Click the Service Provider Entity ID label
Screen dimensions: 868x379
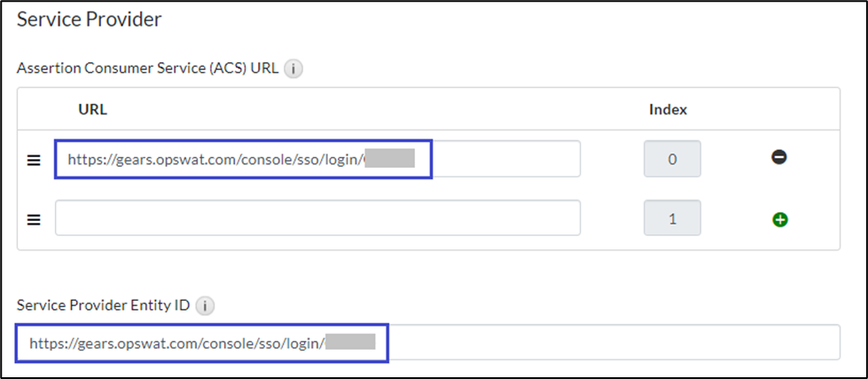coord(104,305)
